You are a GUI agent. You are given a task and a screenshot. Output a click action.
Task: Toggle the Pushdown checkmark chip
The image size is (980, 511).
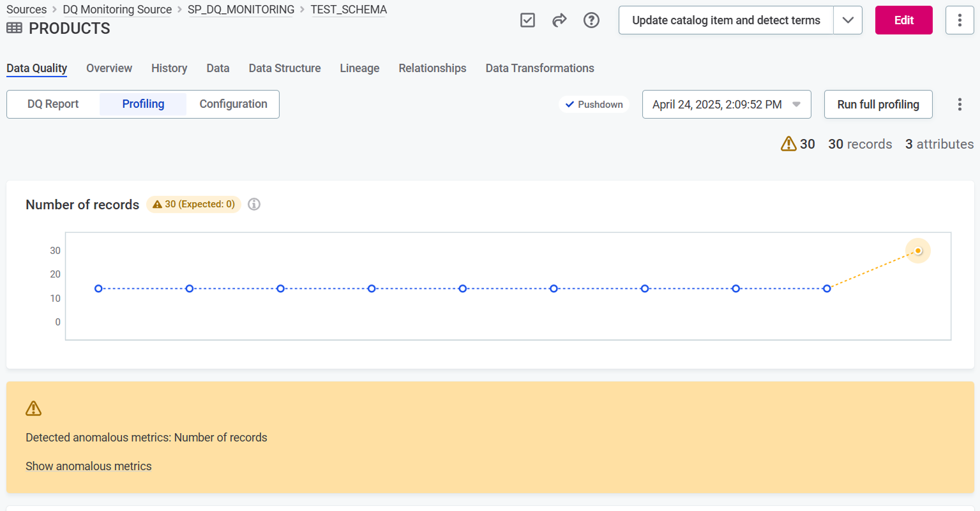coord(594,105)
